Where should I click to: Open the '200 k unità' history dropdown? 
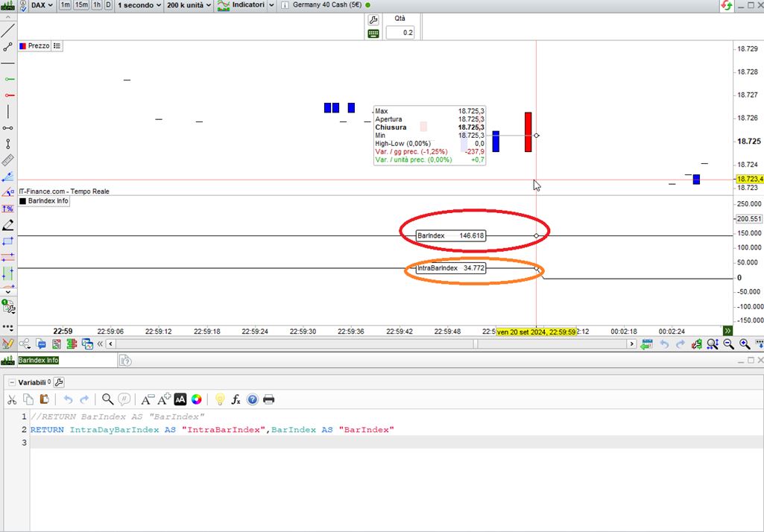point(189,5)
